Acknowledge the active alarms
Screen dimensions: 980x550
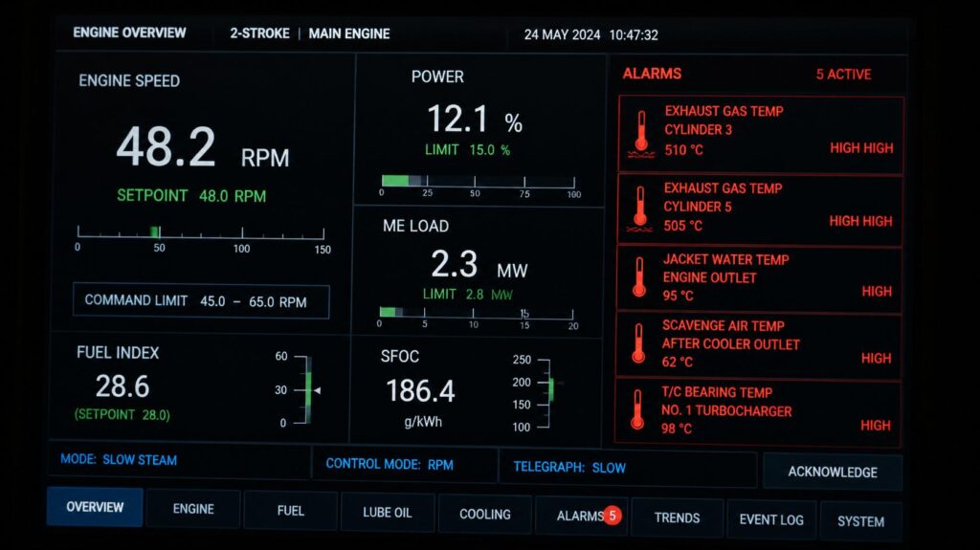click(x=833, y=472)
